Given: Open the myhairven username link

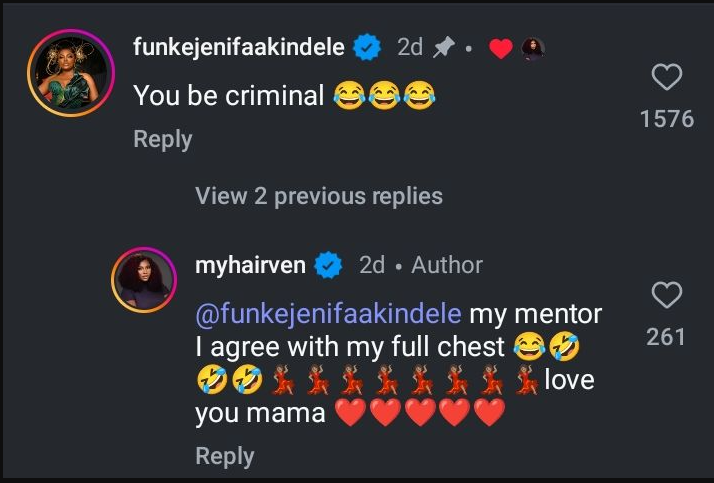Looking at the screenshot, I should coord(252,265).
